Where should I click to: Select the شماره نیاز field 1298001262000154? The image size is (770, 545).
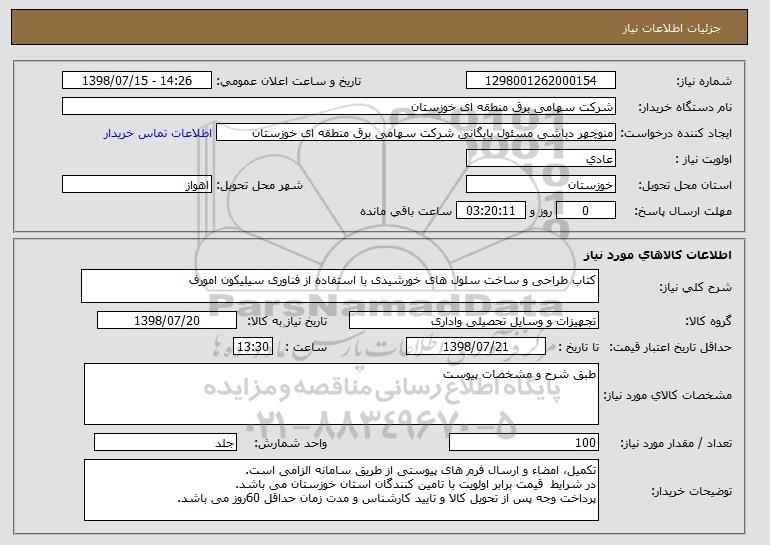(541, 81)
